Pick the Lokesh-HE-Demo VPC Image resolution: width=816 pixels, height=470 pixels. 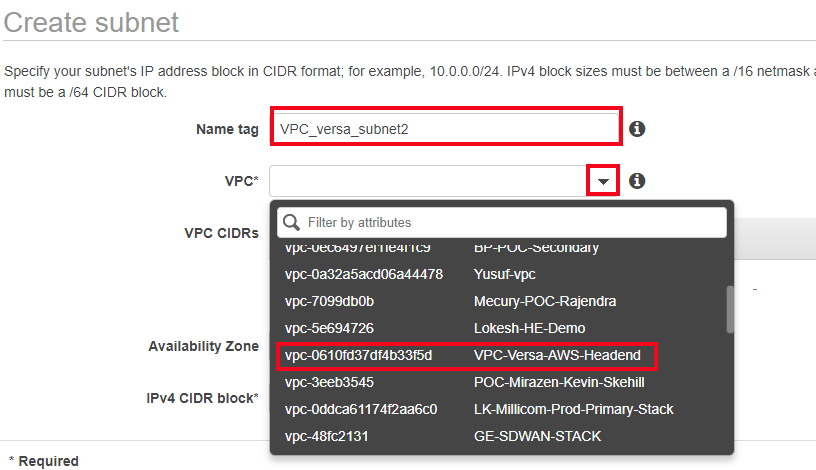pos(501,328)
